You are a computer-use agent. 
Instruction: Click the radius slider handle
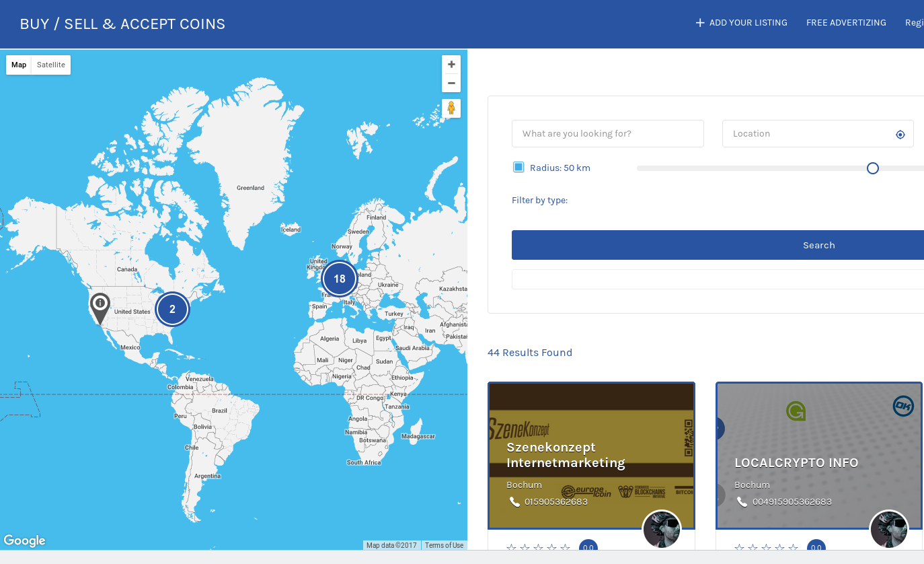(x=873, y=168)
